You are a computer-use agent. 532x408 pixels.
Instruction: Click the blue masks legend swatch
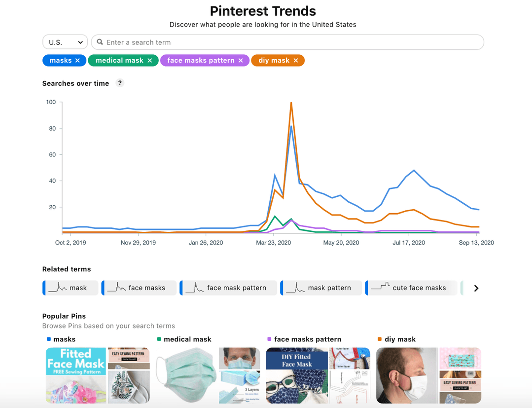[x=48, y=339]
